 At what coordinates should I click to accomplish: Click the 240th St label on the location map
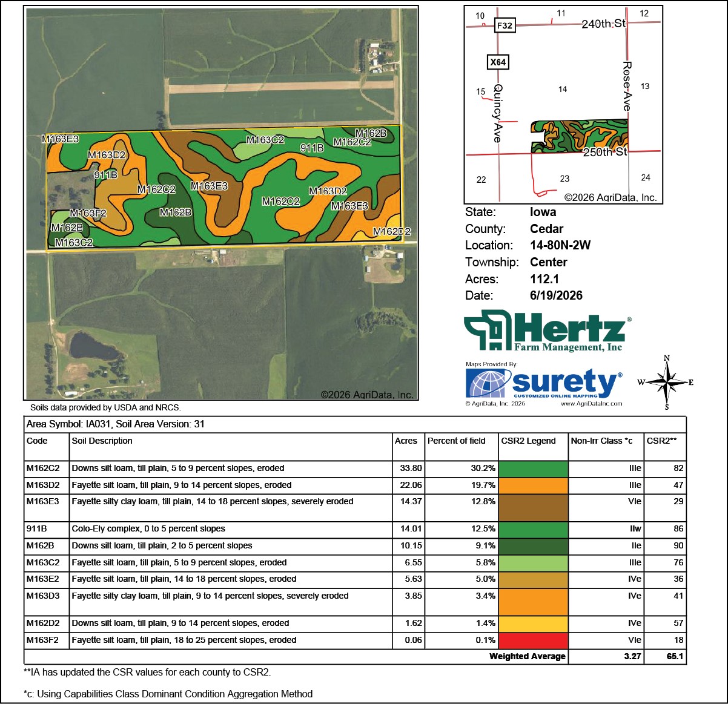coord(603,24)
